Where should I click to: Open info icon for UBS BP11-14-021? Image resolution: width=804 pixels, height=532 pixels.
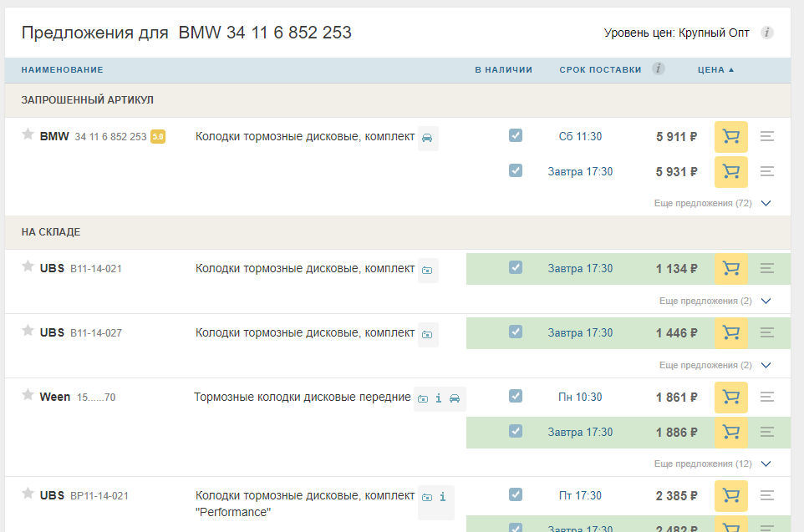442,497
